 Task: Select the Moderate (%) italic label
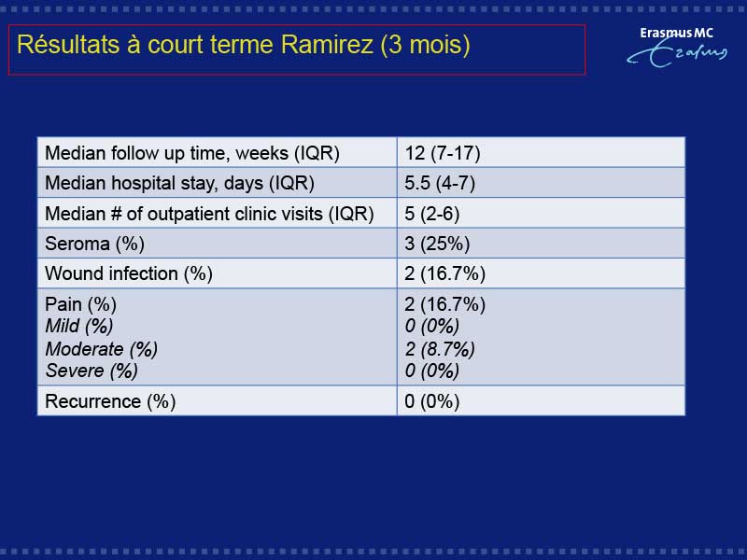tap(102, 349)
